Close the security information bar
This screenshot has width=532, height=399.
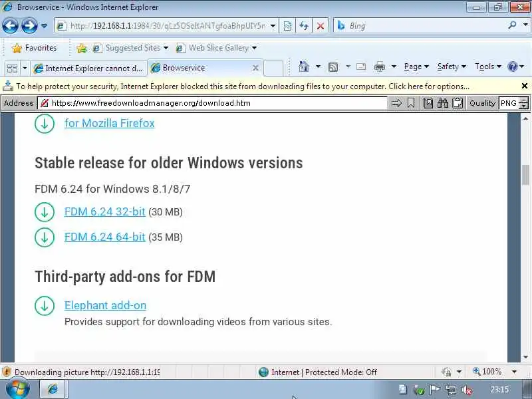(525, 86)
